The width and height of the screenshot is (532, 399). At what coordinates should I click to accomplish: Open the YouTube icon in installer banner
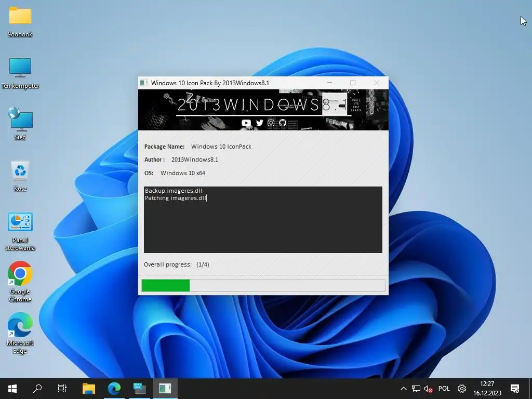click(x=246, y=123)
